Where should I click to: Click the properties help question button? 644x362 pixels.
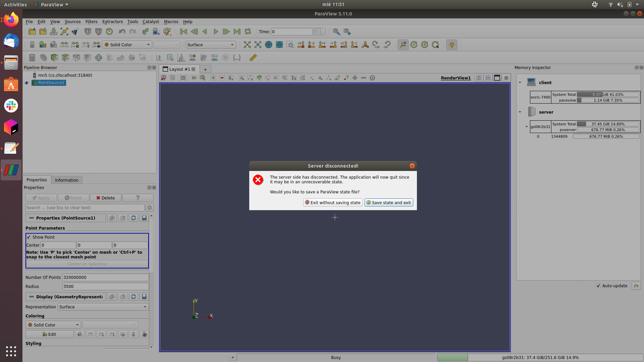pos(138,198)
